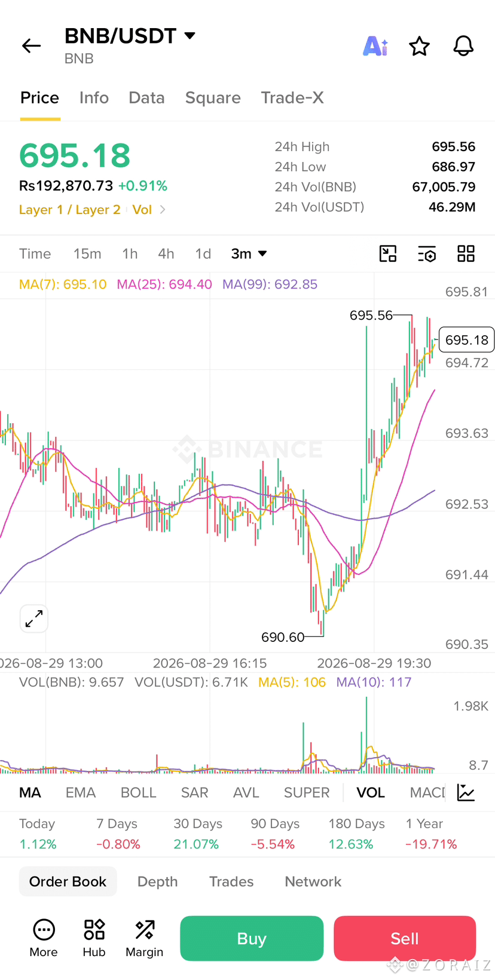The height and width of the screenshot is (980, 495).
Task: Tap the 7 Days -0.80% value
Action: [118, 844]
